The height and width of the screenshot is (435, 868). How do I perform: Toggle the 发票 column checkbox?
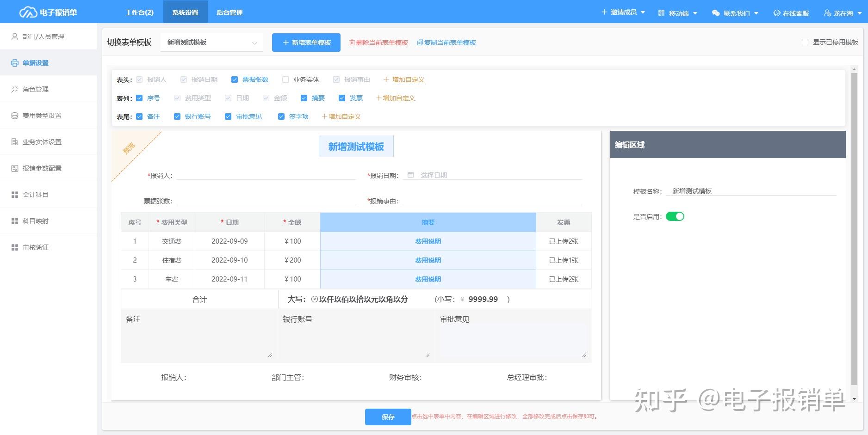point(342,98)
